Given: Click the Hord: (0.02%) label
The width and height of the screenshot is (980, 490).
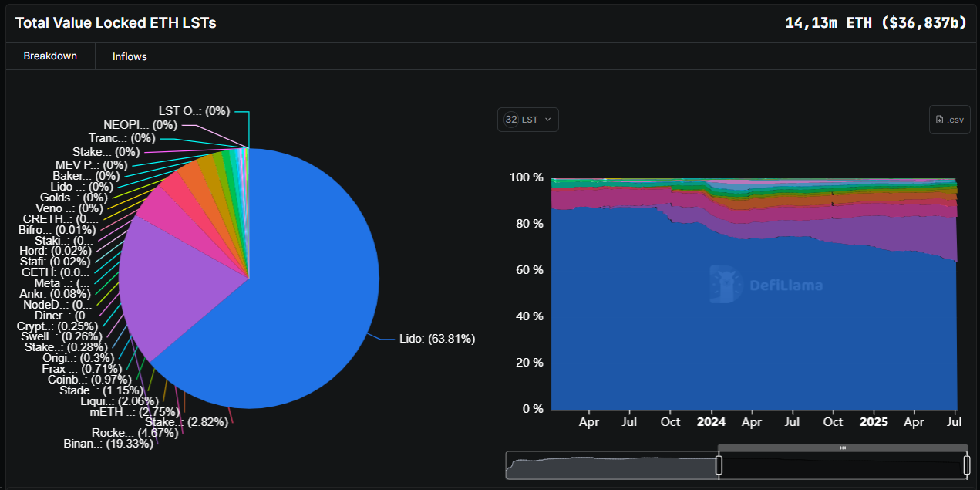Looking at the screenshot, I should [x=56, y=251].
